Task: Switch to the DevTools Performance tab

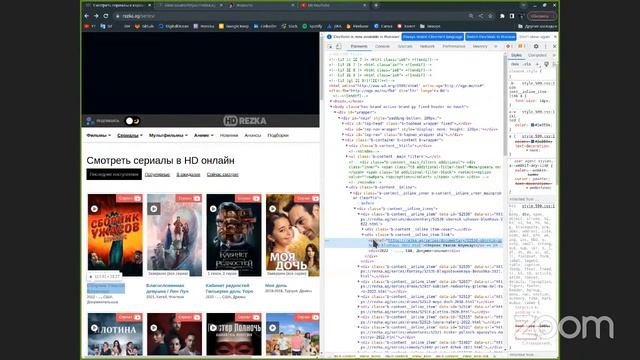Action: (x=454, y=47)
